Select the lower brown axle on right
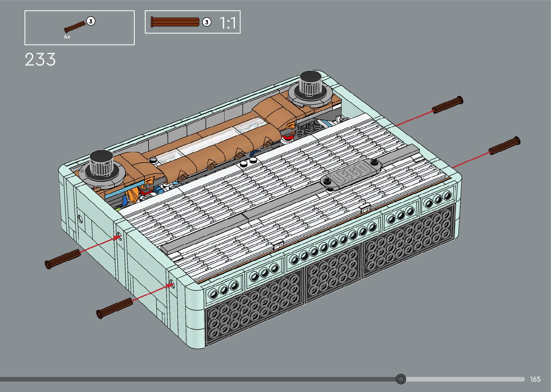 505,146
